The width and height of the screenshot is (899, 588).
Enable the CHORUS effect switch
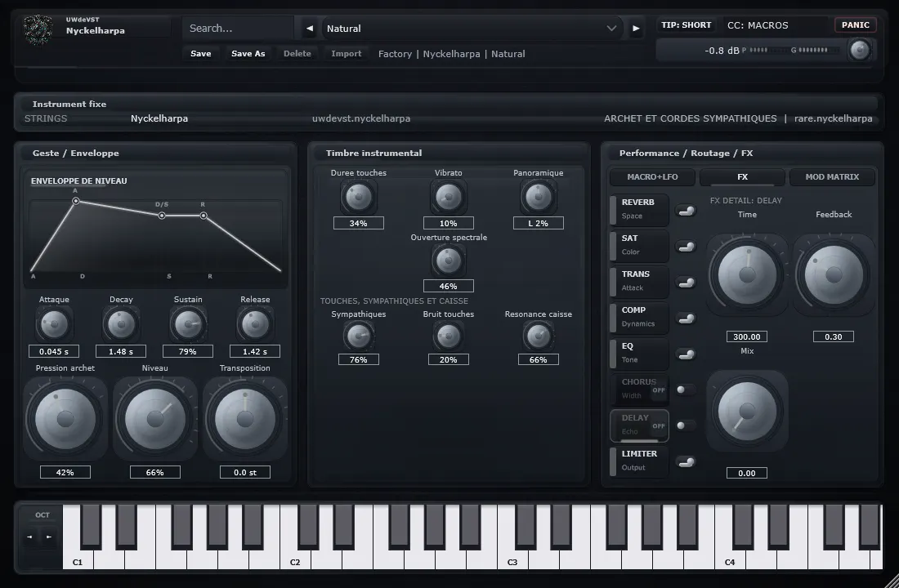point(686,390)
